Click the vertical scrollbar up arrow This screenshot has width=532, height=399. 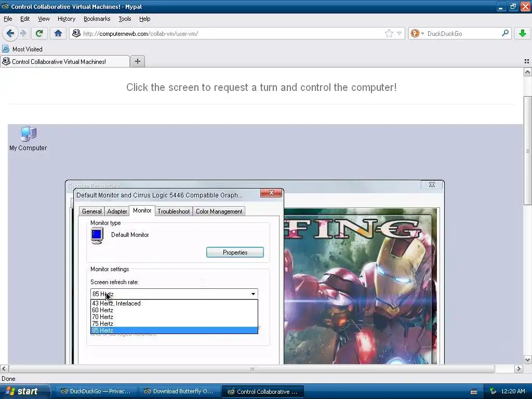527,72
